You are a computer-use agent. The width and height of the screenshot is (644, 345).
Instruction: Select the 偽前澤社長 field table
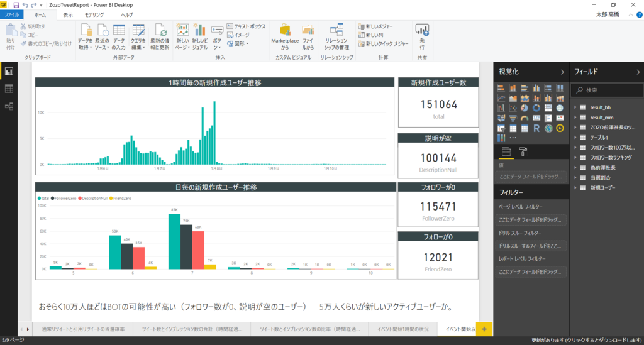click(603, 167)
